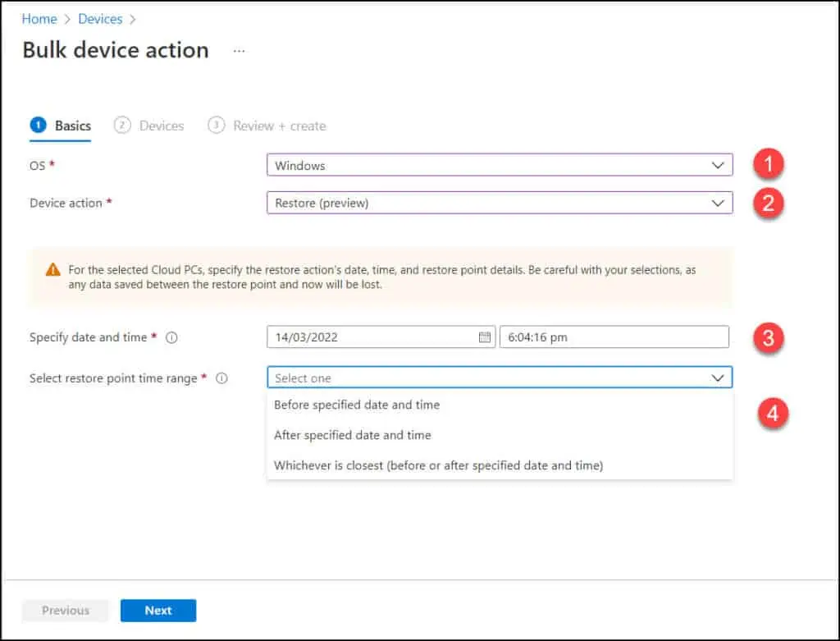The height and width of the screenshot is (641, 840).
Task: Collapse the Select one restore point dropdown
Action: (x=500, y=378)
